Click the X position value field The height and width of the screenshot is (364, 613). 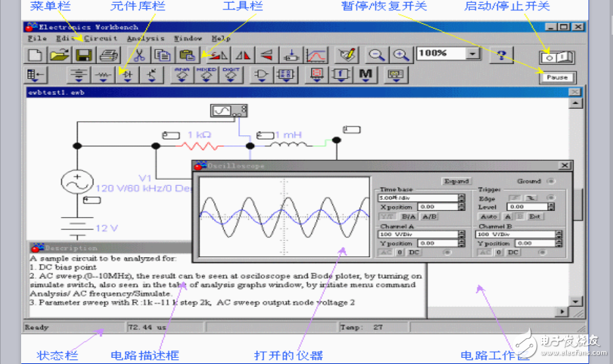coord(438,207)
